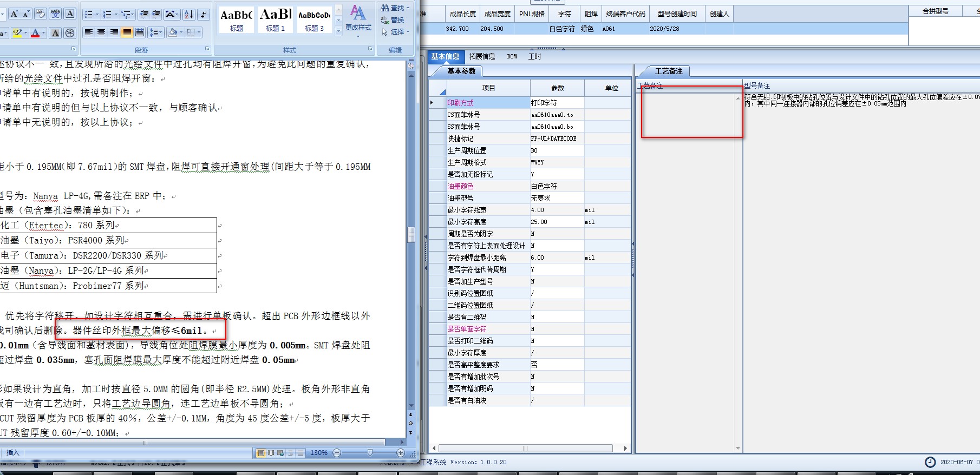Apply red font color button

click(x=35, y=33)
